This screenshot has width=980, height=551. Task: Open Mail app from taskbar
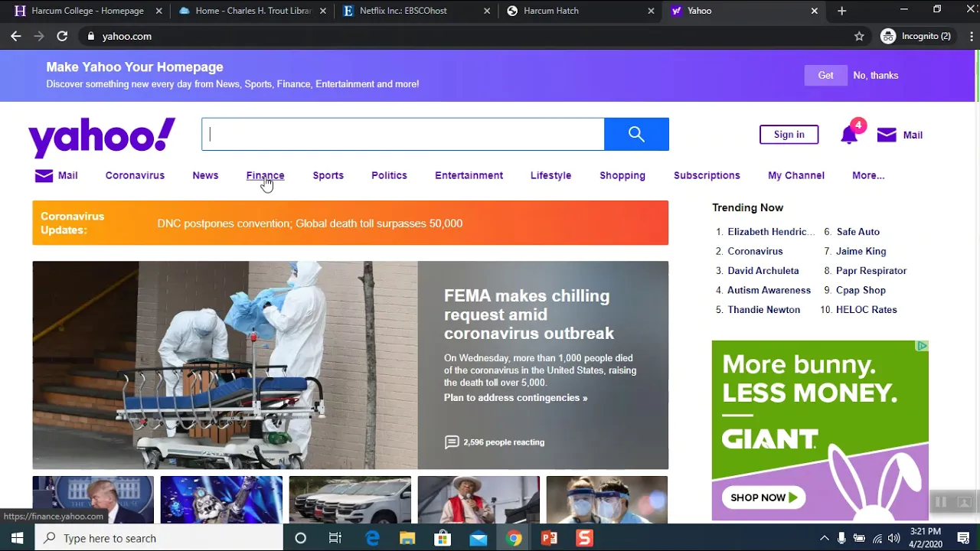click(479, 538)
